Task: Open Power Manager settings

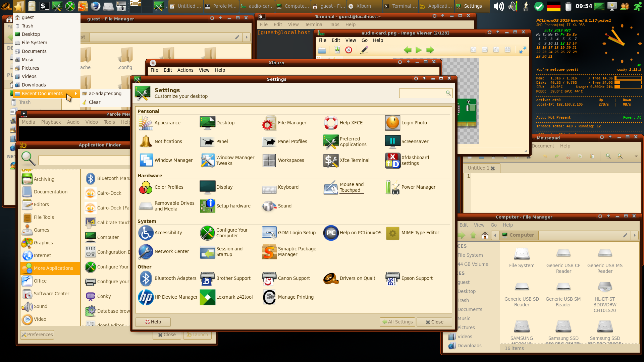Action: pyautogui.click(x=392, y=187)
